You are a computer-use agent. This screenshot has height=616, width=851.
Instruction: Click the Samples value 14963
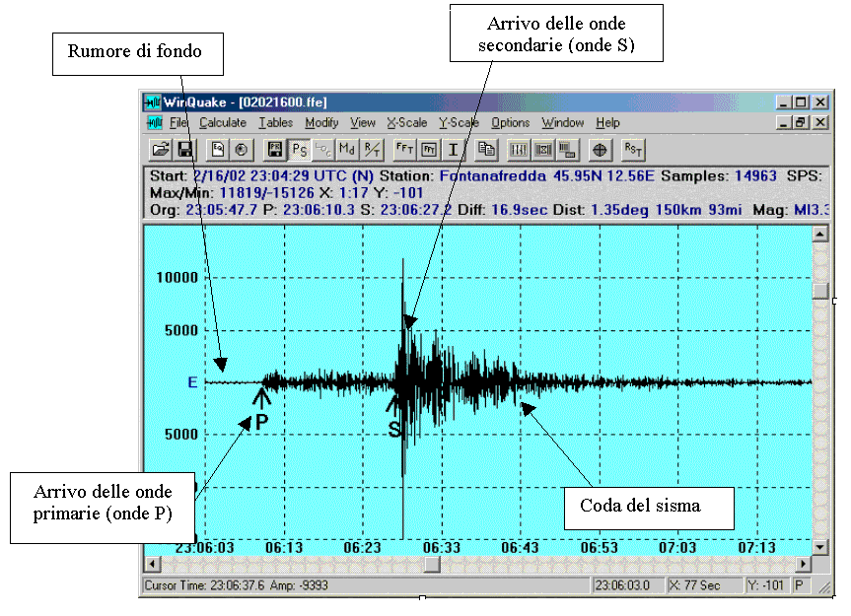pyautogui.click(x=755, y=175)
